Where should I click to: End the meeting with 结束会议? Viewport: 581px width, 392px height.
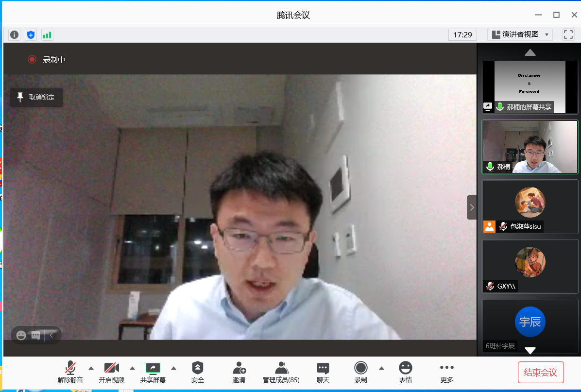tap(541, 372)
